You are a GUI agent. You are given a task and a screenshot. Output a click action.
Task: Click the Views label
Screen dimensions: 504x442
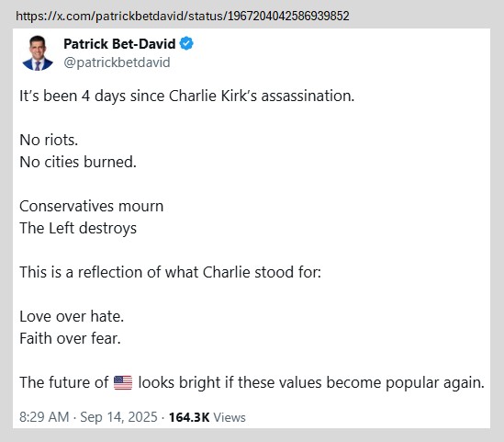click(x=230, y=417)
